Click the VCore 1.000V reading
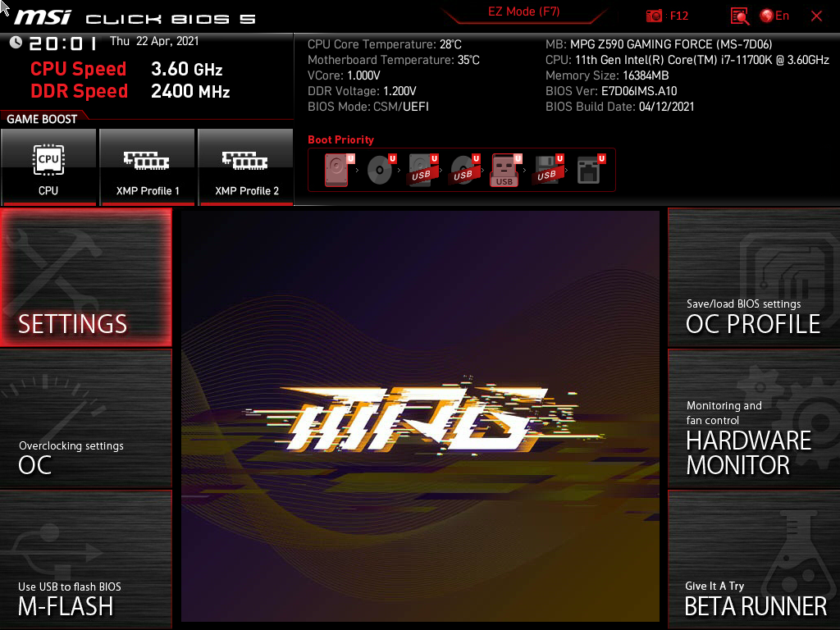Viewport: 840px width, 630px height. click(344, 75)
